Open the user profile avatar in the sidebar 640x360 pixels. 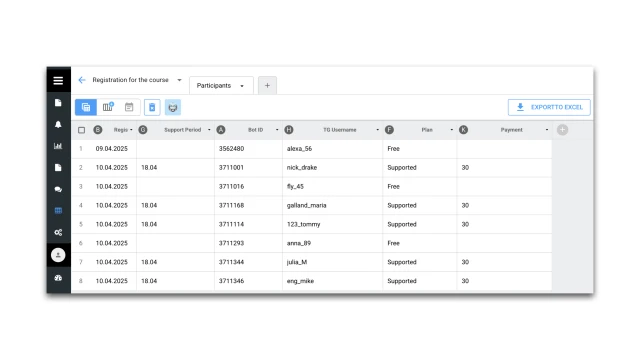click(58, 255)
